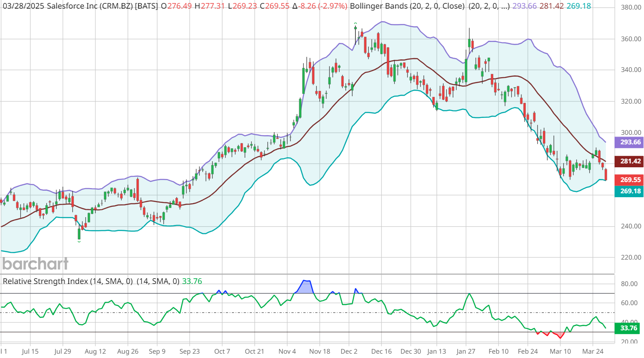Click the 380.00 price axis label
This screenshot has height=358, width=644.
point(631,7)
